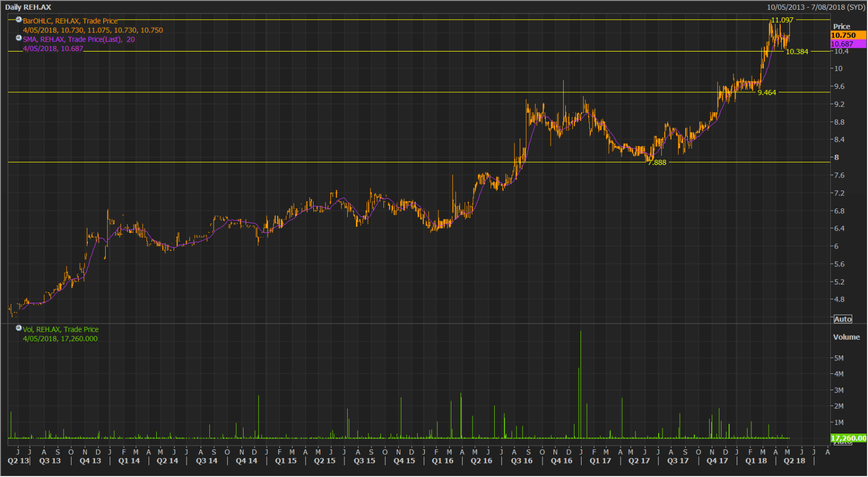The height and width of the screenshot is (477, 868).
Task: Click the 7.888 horizontal line label
Action: (657, 162)
